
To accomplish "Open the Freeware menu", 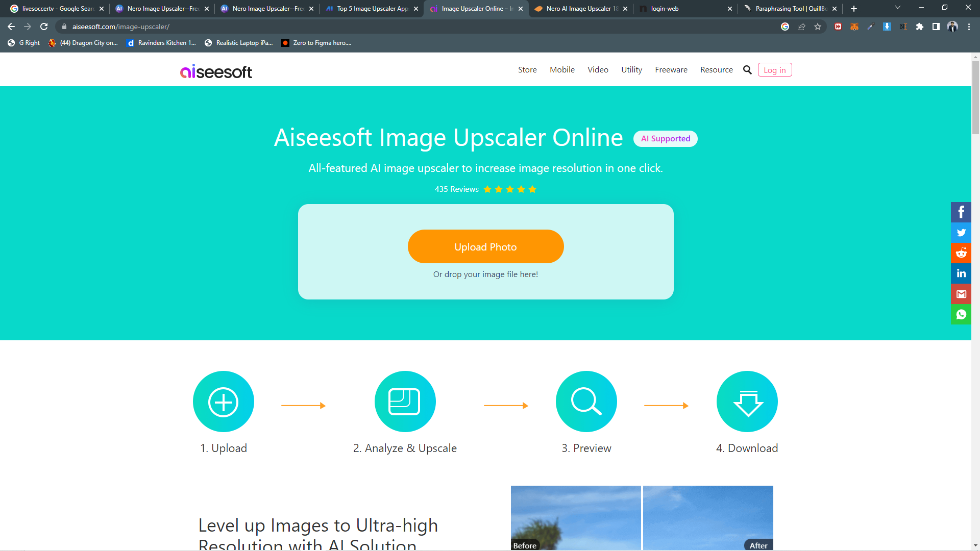I will 671,70.
